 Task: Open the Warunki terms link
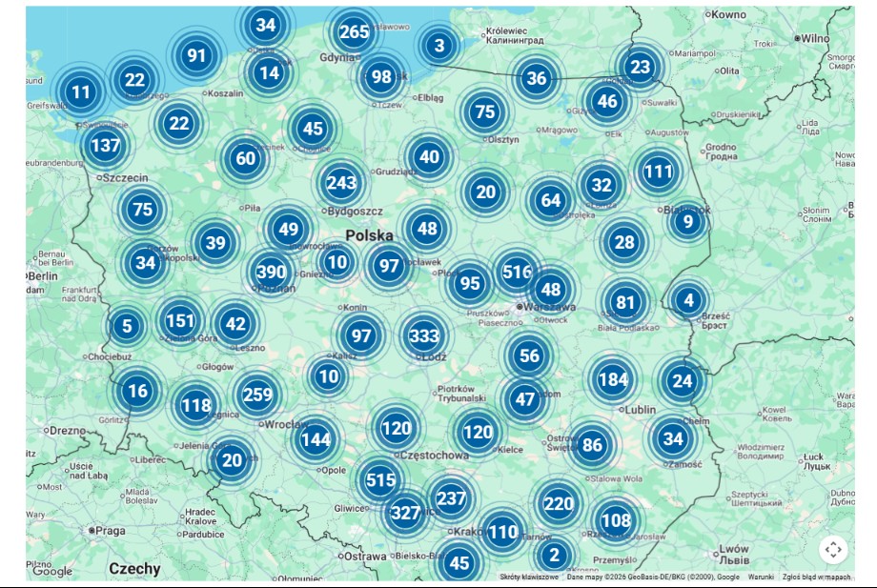tap(761, 577)
